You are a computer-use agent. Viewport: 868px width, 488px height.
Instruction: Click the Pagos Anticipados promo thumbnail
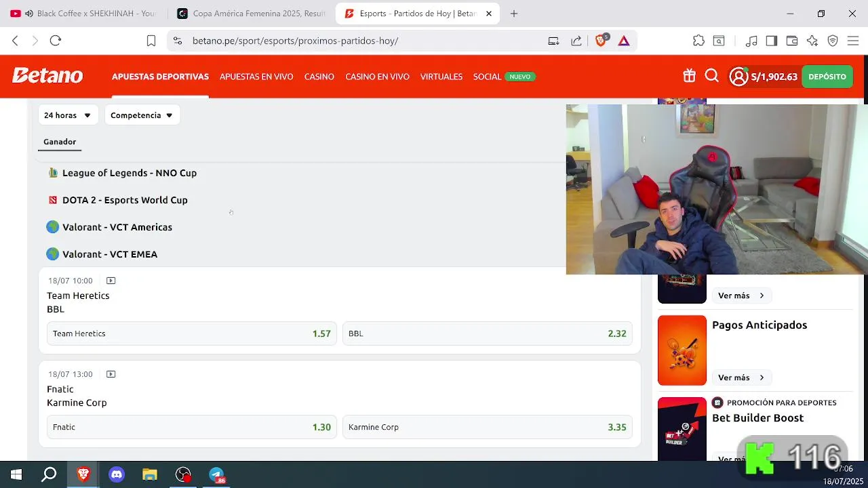(x=682, y=350)
